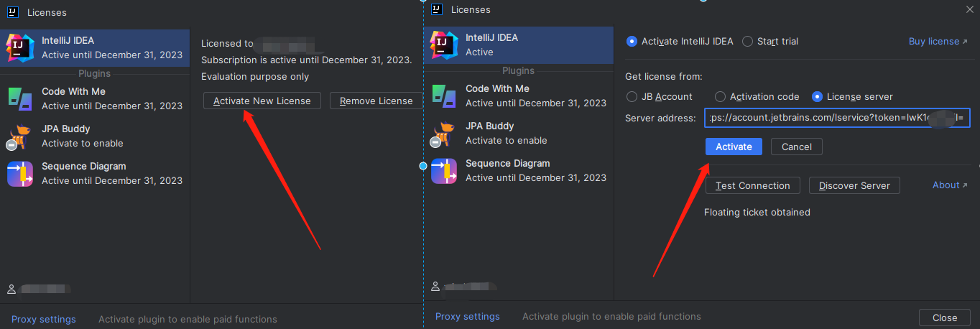The width and height of the screenshot is (980, 329).
Task: Open Proxy settings link in right dialog
Action: [467, 317]
